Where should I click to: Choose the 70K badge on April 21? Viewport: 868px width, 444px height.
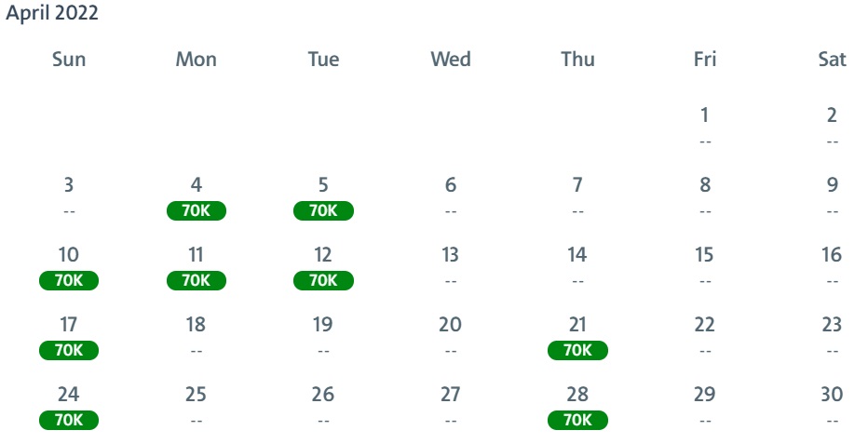pyautogui.click(x=577, y=350)
